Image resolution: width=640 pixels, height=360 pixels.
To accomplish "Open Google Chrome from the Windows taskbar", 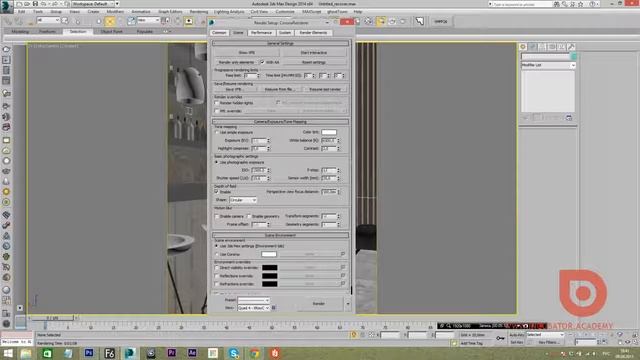I will point(255,353).
